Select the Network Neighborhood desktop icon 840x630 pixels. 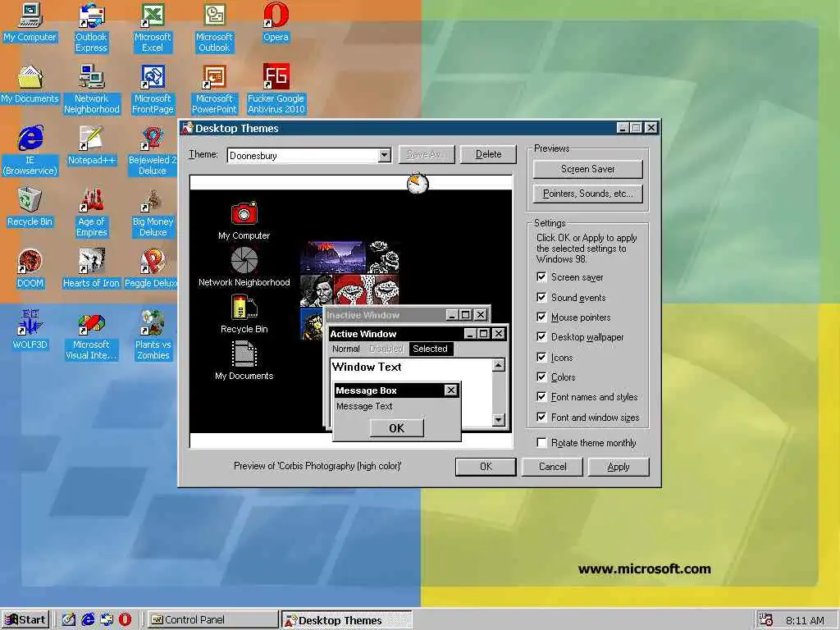[92, 89]
